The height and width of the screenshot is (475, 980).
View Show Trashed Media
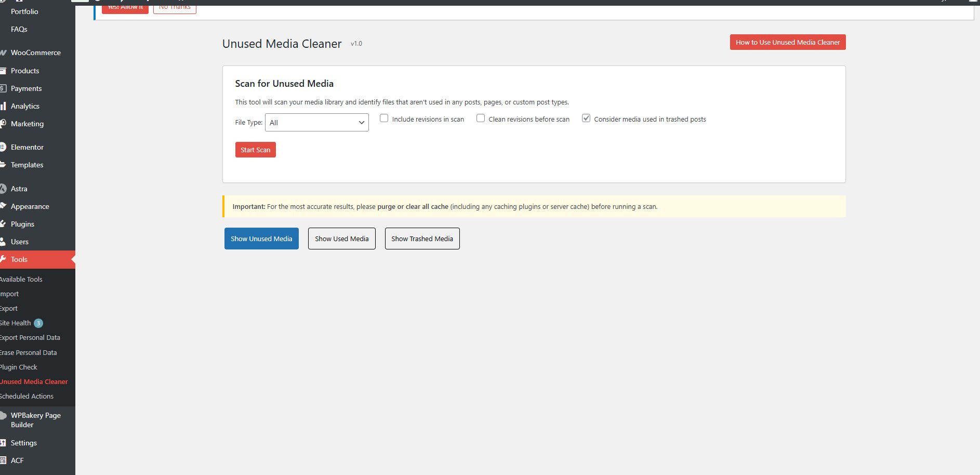tap(422, 239)
